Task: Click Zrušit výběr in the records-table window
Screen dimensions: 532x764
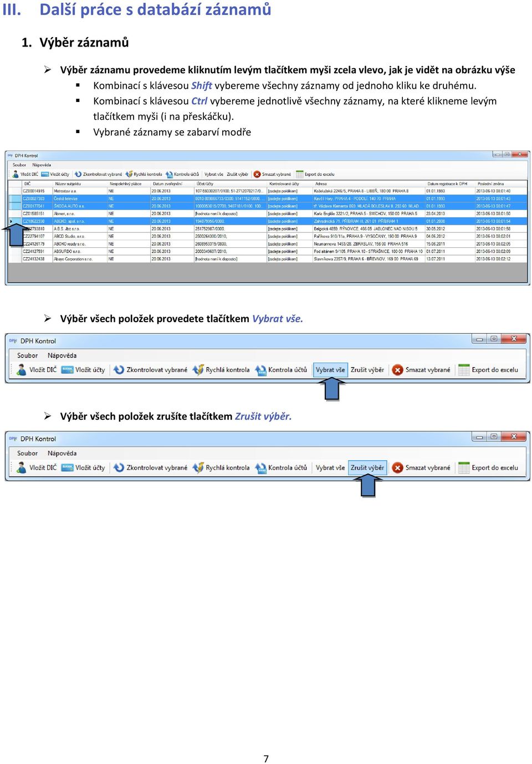Action: [238, 174]
